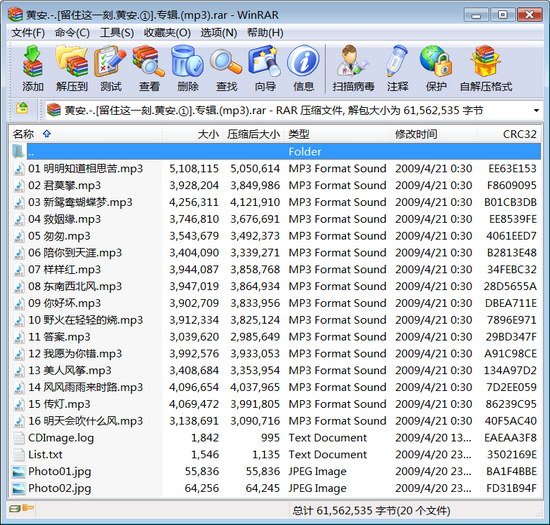Click the parent folder icon in '..' row
The image size is (550, 525).
pyautogui.click(x=18, y=151)
